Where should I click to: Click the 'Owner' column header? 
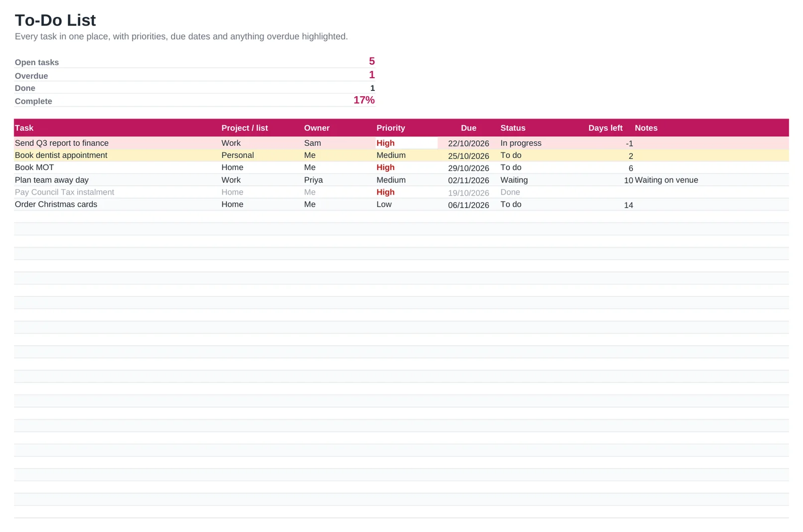click(x=317, y=128)
